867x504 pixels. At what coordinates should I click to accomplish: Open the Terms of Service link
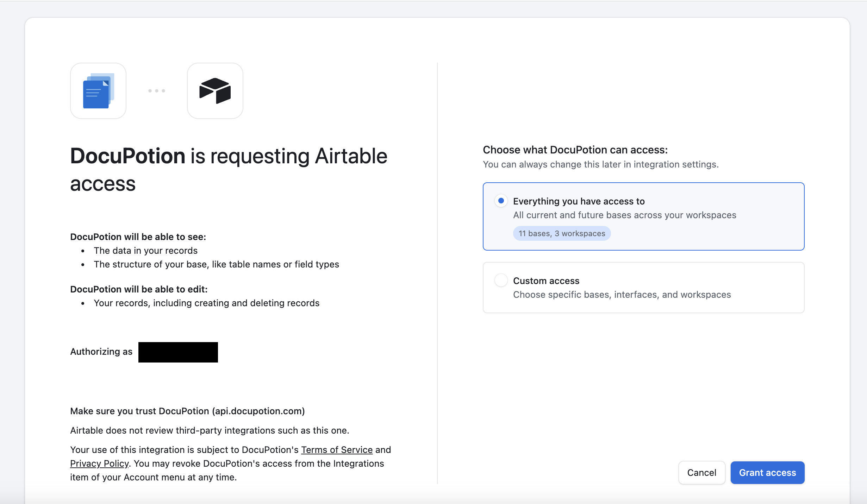pos(337,450)
